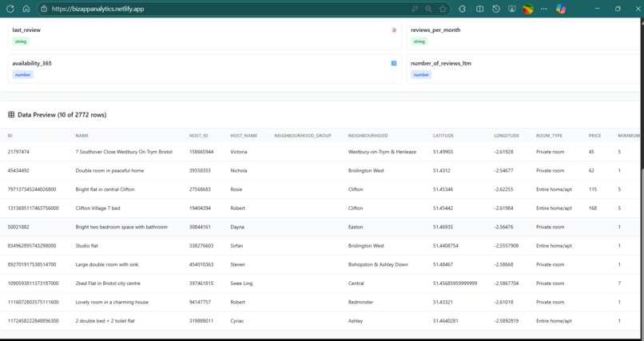Click latitude 51.45685959999999
Image resolution: width=644 pixels, height=341 pixels.
[455, 284]
